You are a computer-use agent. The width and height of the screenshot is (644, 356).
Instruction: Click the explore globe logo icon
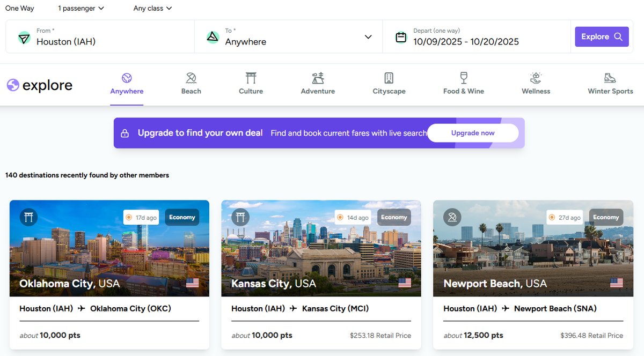(13, 85)
